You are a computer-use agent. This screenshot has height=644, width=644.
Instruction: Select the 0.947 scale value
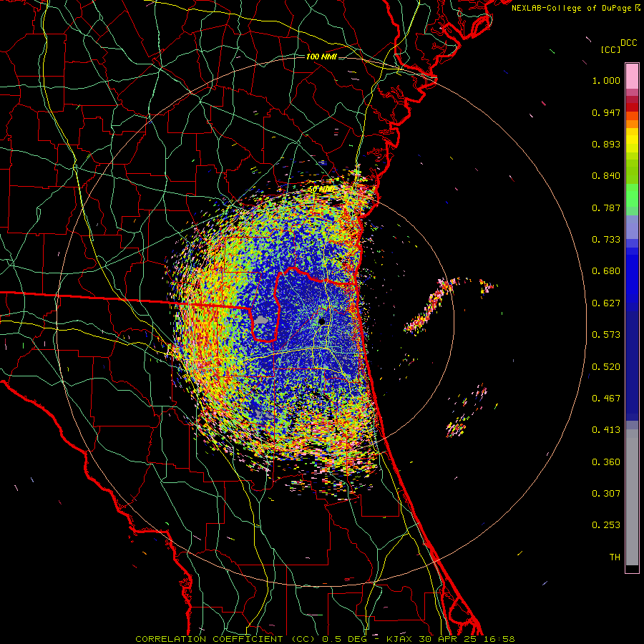click(x=606, y=112)
